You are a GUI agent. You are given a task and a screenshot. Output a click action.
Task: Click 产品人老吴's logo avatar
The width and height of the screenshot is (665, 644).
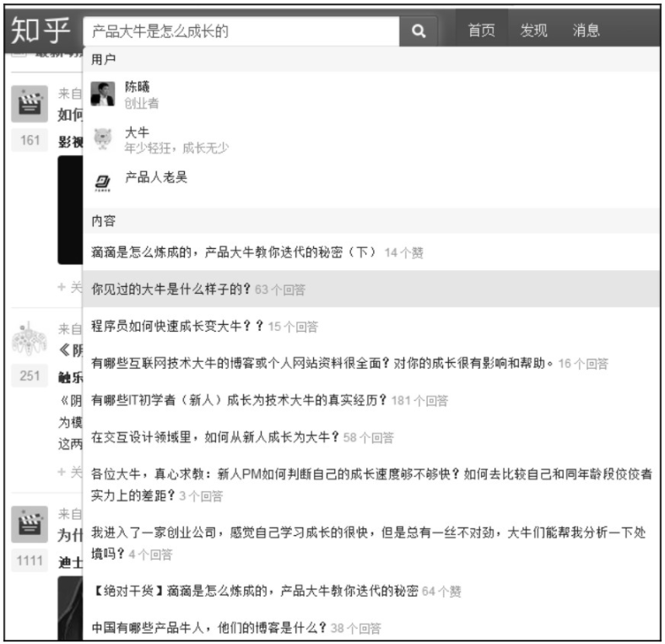pos(103,183)
